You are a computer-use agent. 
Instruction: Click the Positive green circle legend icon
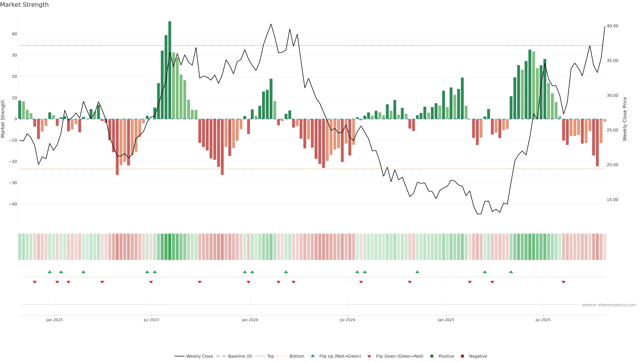(x=432, y=356)
